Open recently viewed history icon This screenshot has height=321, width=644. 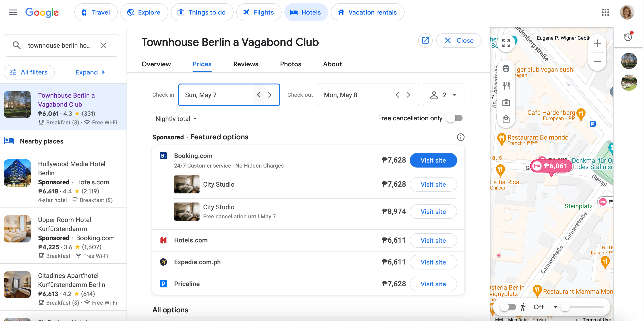[628, 37]
